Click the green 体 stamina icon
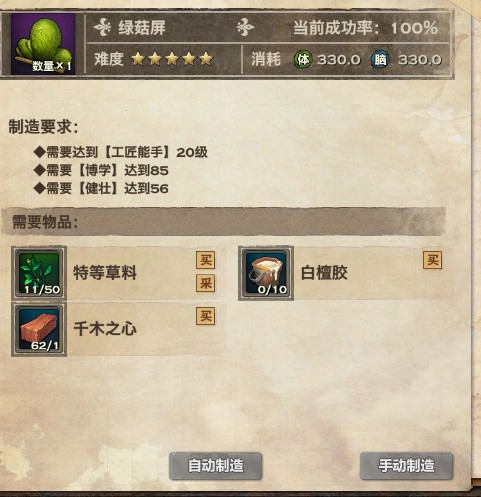Screen dimensions: 481x497 (303, 60)
